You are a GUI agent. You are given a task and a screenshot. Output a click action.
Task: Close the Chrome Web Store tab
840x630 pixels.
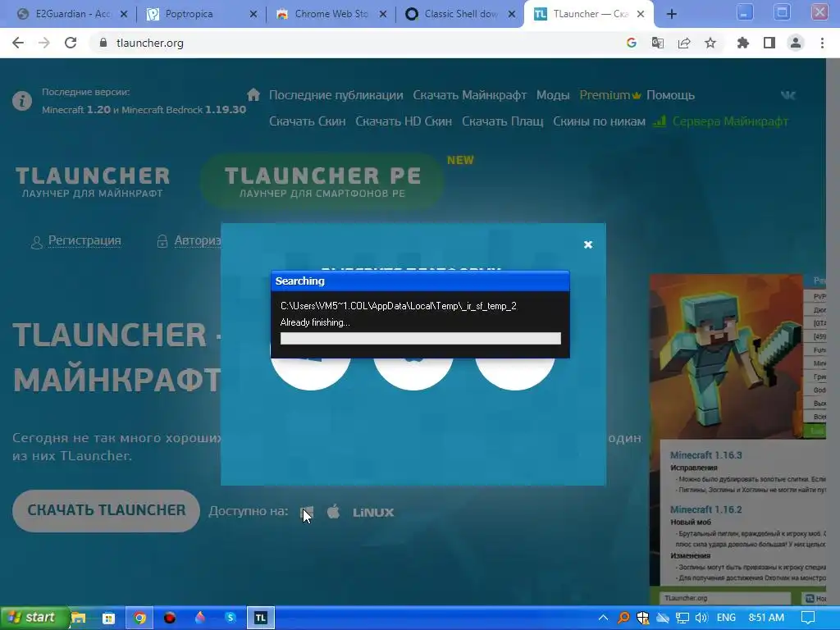pos(383,14)
